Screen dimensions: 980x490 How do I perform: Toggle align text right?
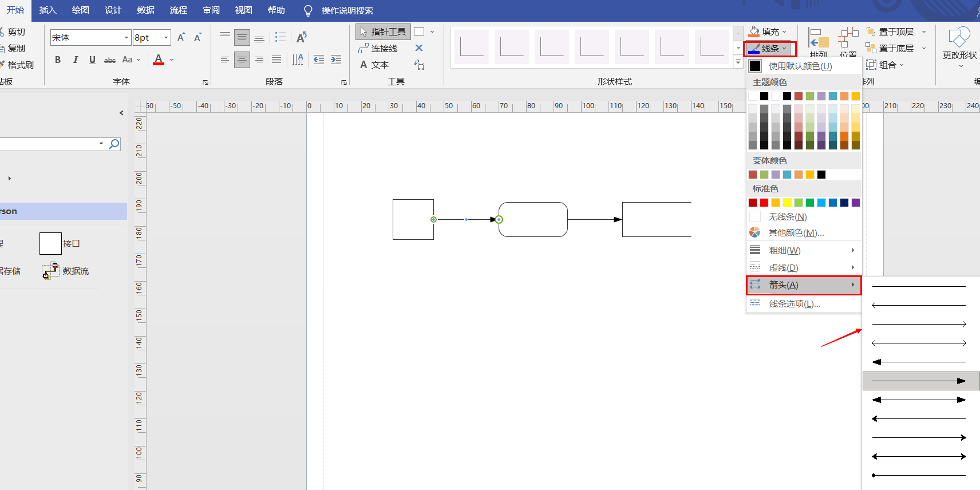click(x=259, y=60)
